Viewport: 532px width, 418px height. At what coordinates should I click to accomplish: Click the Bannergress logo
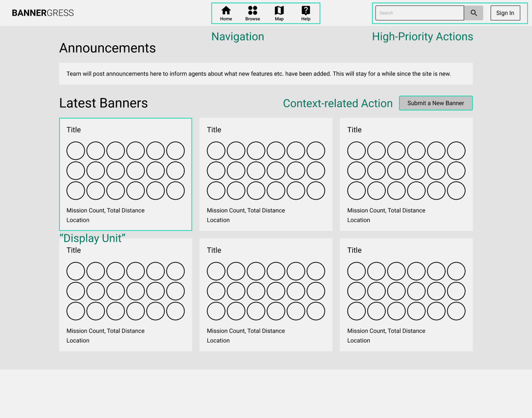click(x=43, y=13)
